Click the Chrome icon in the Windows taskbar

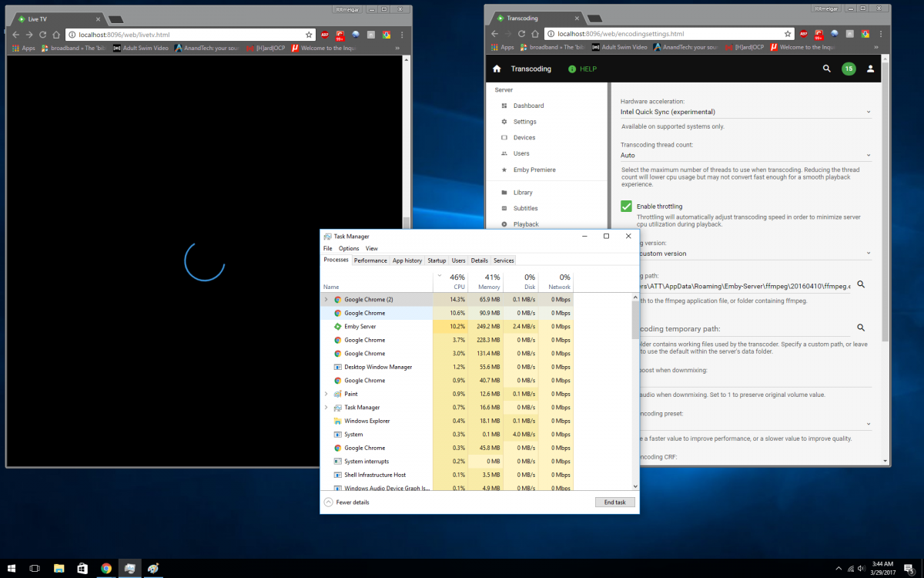(x=106, y=568)
